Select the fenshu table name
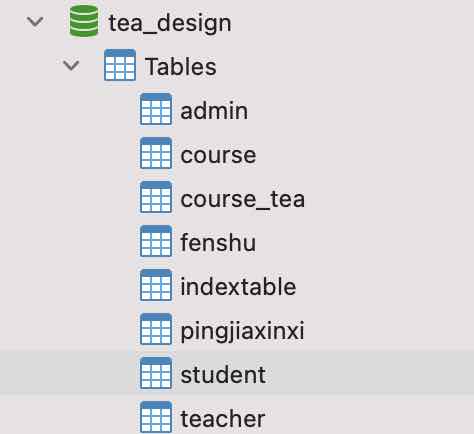Screen dimensions: 474x434 218,242
